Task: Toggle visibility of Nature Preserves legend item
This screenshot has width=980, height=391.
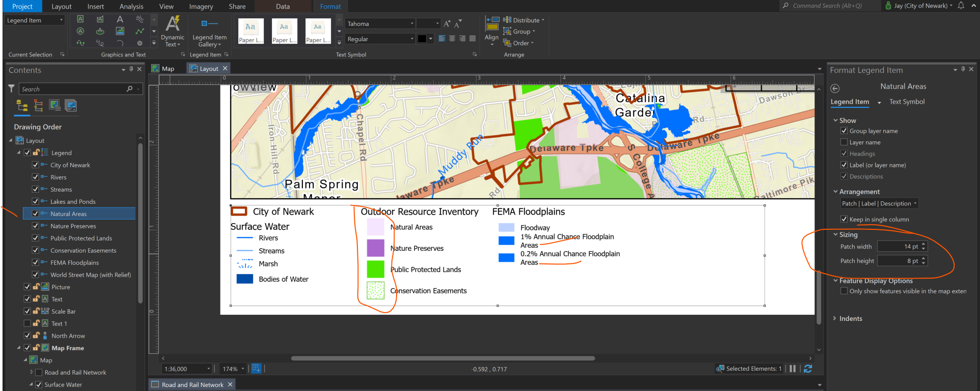Action: click(35, 226)
